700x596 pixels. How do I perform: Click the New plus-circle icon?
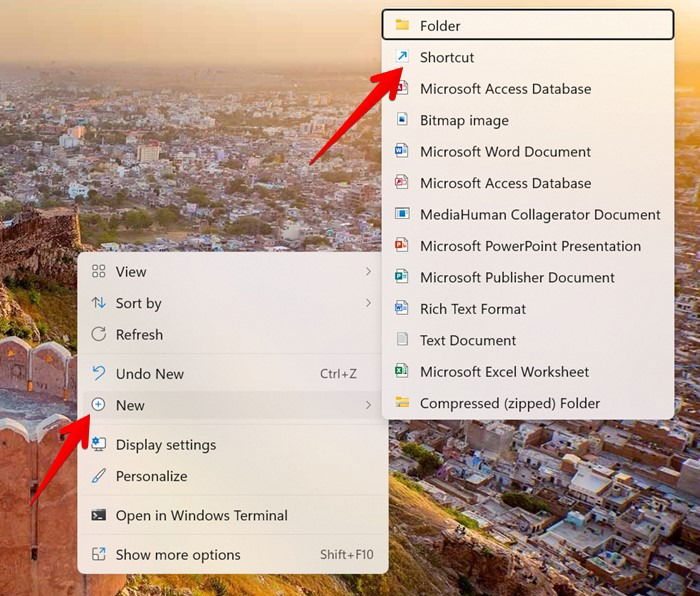tap(98, 404)
